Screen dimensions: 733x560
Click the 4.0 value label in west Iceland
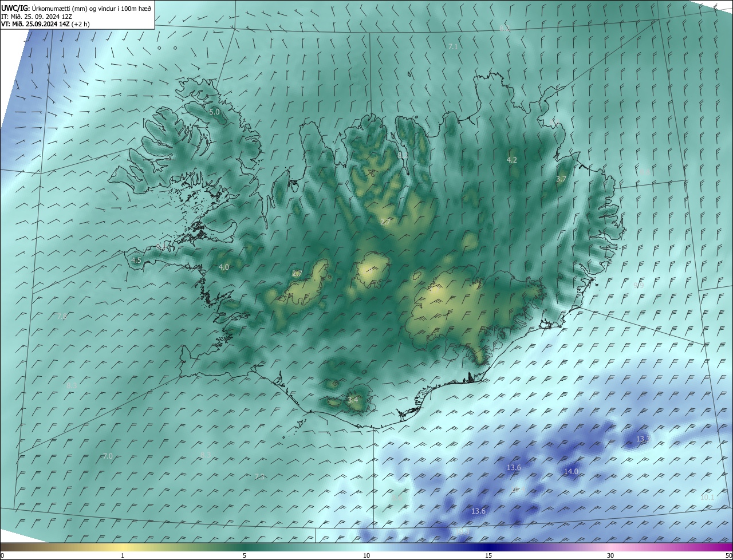(x=224, y=267)
